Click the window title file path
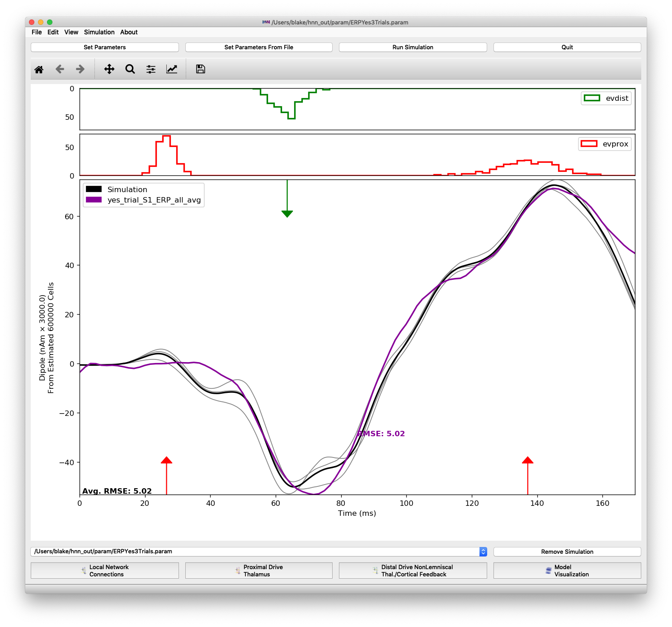The width and height of the screenshot is (672, 627). [x=340, y=22]
